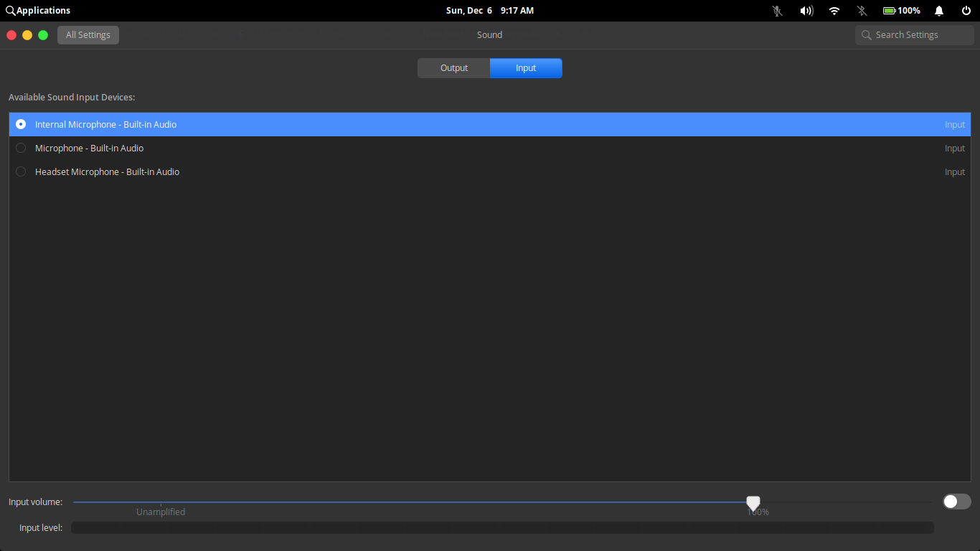980x551 pixels.
Task: Select the Input tab
Action: (x=525, y=67)
